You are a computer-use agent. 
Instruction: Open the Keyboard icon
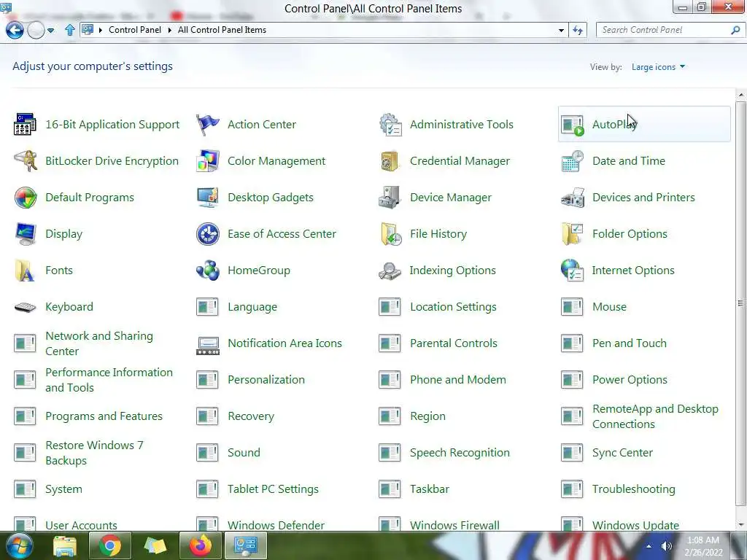(26, 307)
